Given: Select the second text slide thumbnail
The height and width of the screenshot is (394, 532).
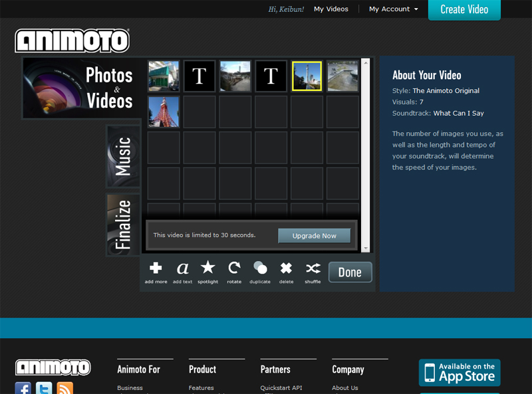Looking at the screenshot, I should 271,76.
